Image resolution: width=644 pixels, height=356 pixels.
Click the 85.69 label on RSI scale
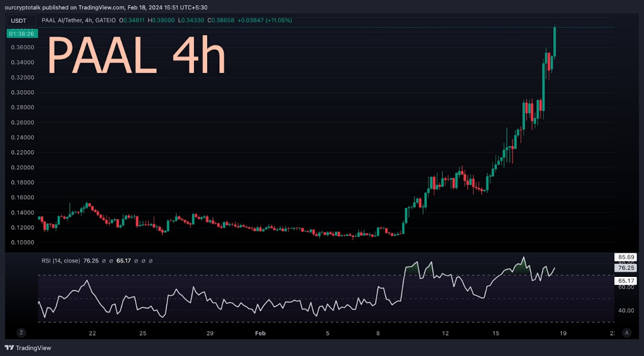click(x=625, y=257)
